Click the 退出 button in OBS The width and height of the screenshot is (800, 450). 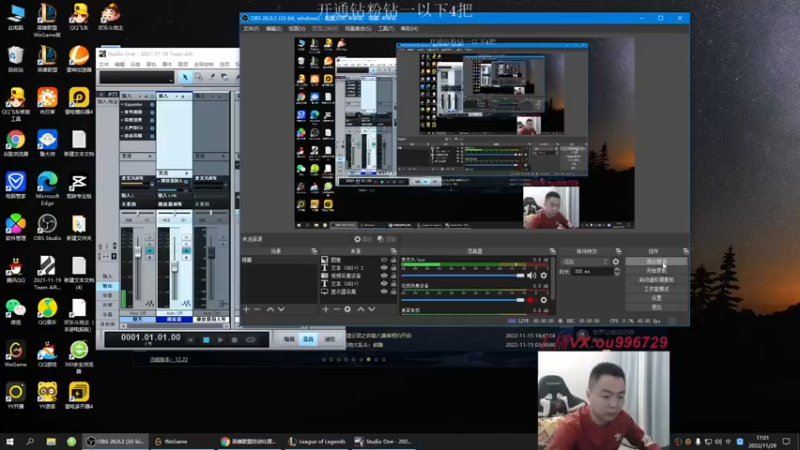coord(656,307)
